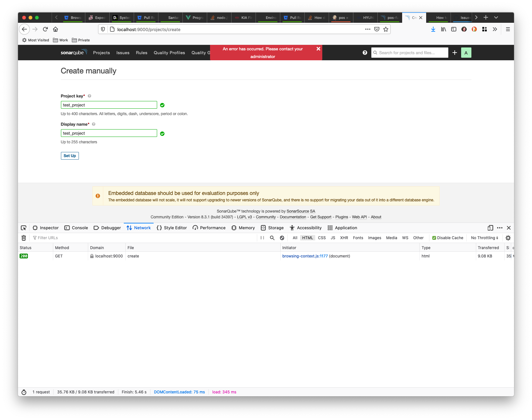Open the No Throttling dropdown
Screen dimensions: 532x420
point(485,238)
